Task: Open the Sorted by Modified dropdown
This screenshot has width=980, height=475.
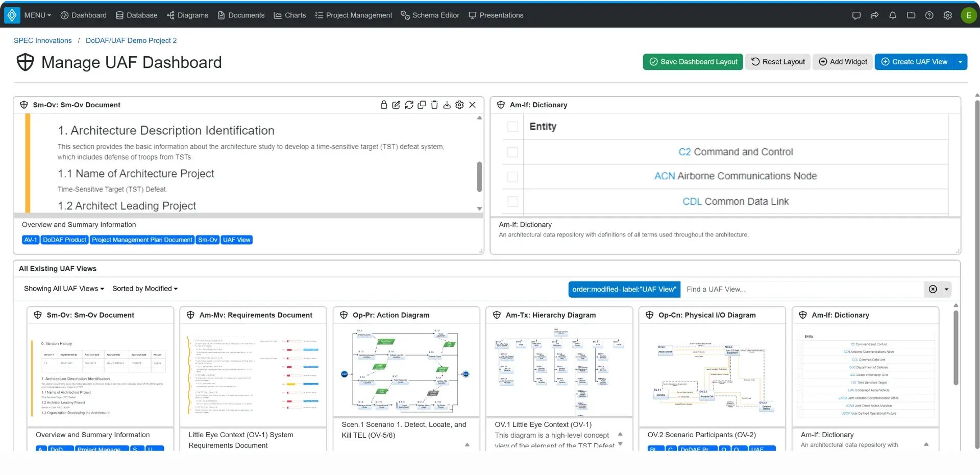Action: pyautogui.click(x=145, y=289)
